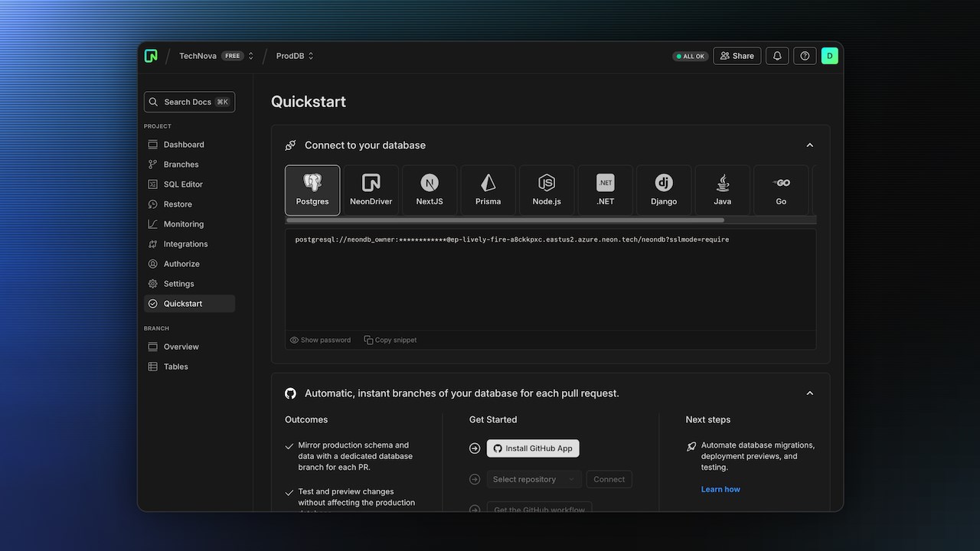Select the Django connection option
Viewport: 980px width, 551px height.
coord(664,191)
